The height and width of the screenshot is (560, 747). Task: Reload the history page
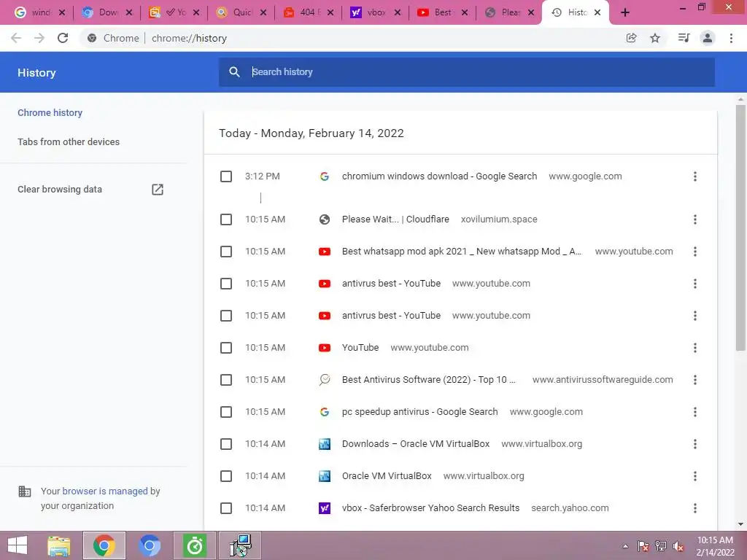click(63, 38)
